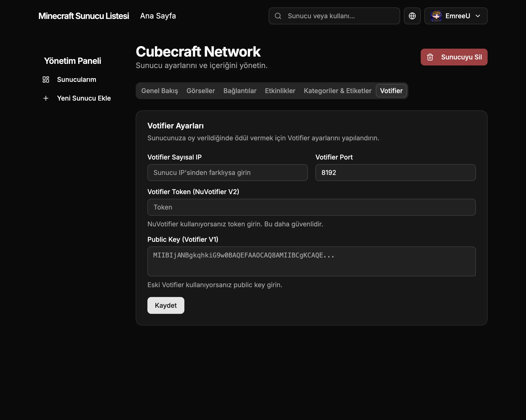Click the search magnifier icon
Viewport: 526px width, 420px height.
tap(278, 16)
